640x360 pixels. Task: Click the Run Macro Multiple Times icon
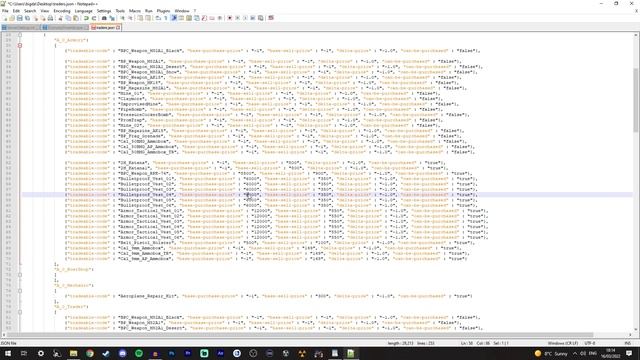[253, 18]
